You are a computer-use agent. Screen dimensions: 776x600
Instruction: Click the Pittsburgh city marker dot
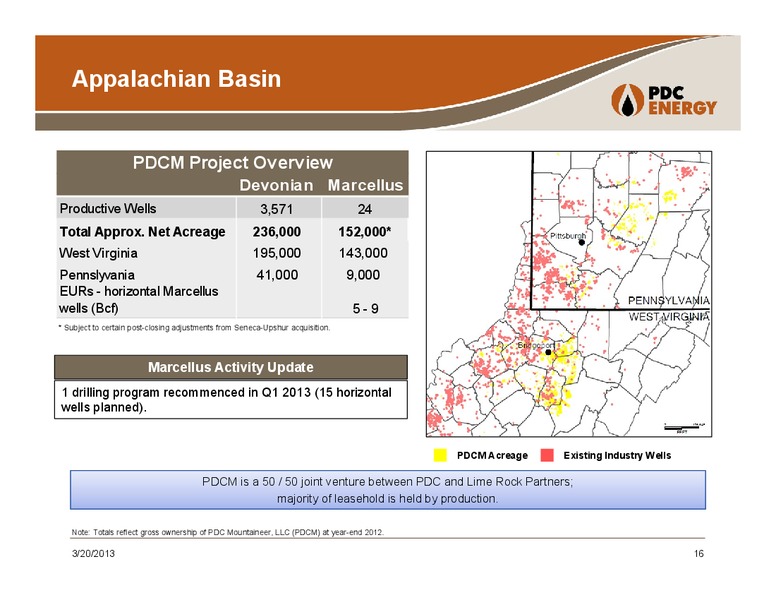click(582, 242)
